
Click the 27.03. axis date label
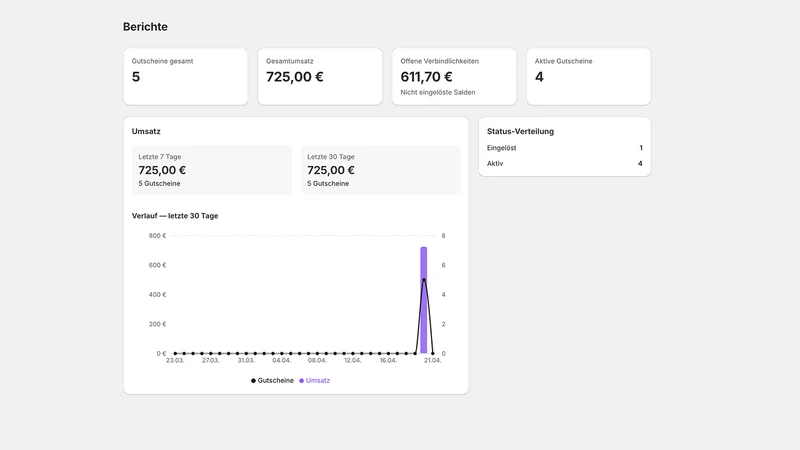pos(210,360)
